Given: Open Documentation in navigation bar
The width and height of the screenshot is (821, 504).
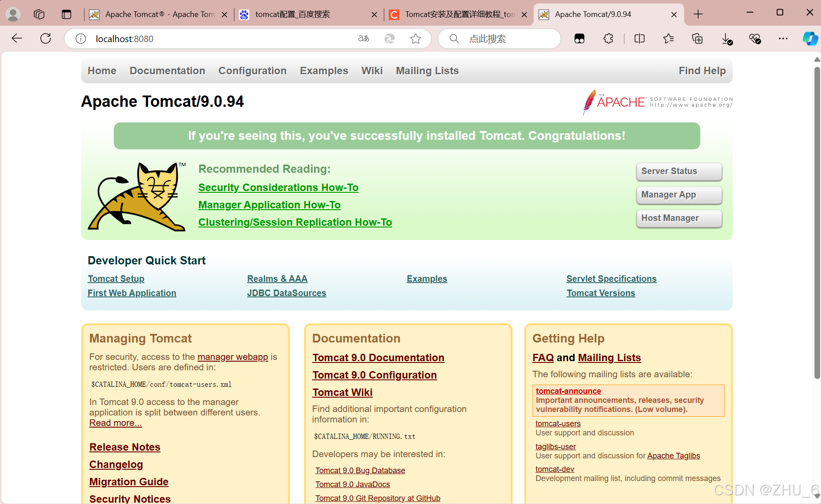Looking at the screenshot, I should 167,71.
